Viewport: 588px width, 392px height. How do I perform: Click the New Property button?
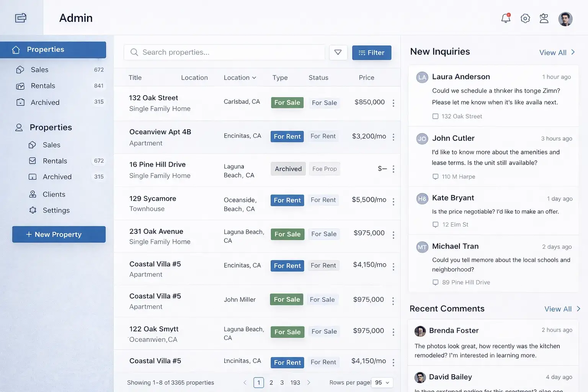(x=59, y=234)
